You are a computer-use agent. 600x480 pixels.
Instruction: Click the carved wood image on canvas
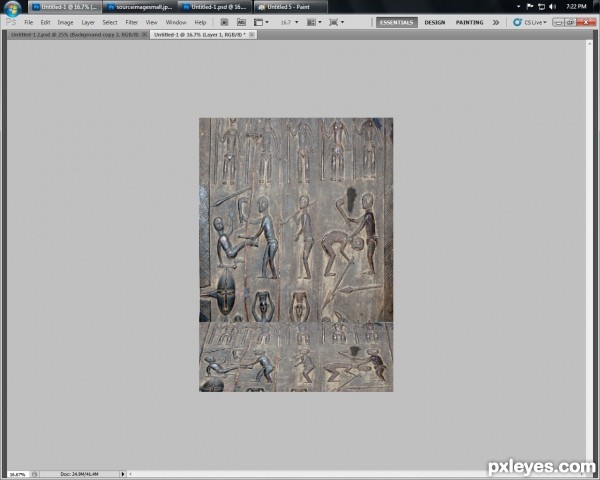(x=296, y=255)
